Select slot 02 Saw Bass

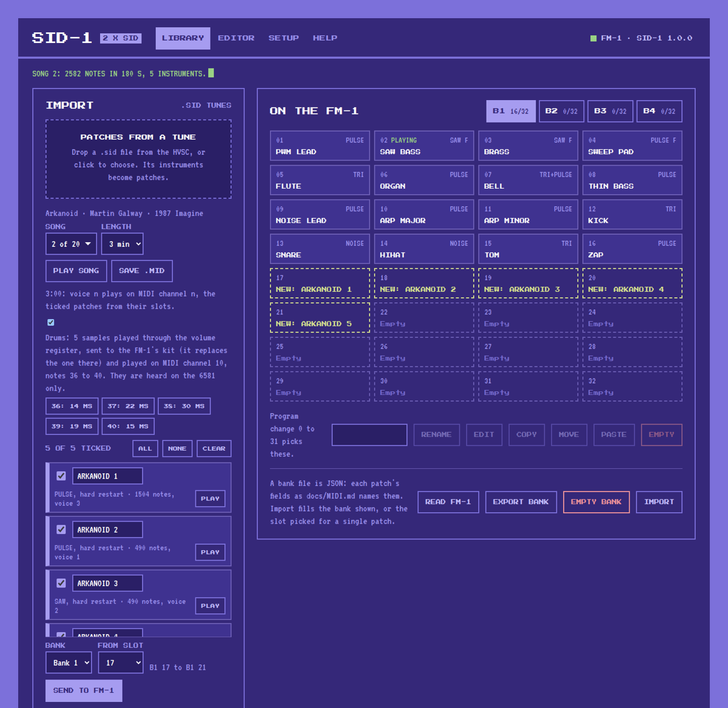click(424, 146)
